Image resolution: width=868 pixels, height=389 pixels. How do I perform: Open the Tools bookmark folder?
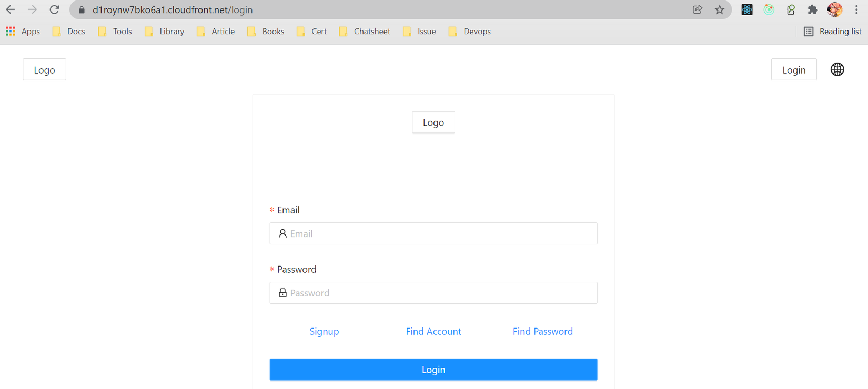click(x=115, y=32)
